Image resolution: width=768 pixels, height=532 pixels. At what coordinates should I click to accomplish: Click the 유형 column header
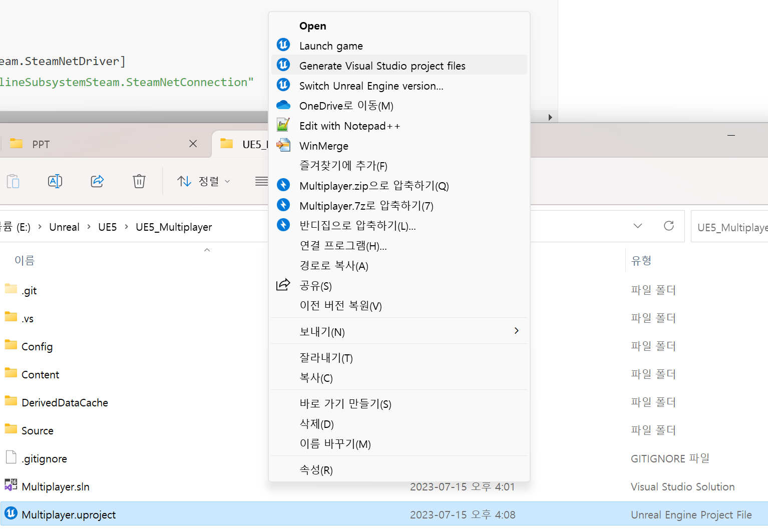pyautogui.click(x=641, y=260)
